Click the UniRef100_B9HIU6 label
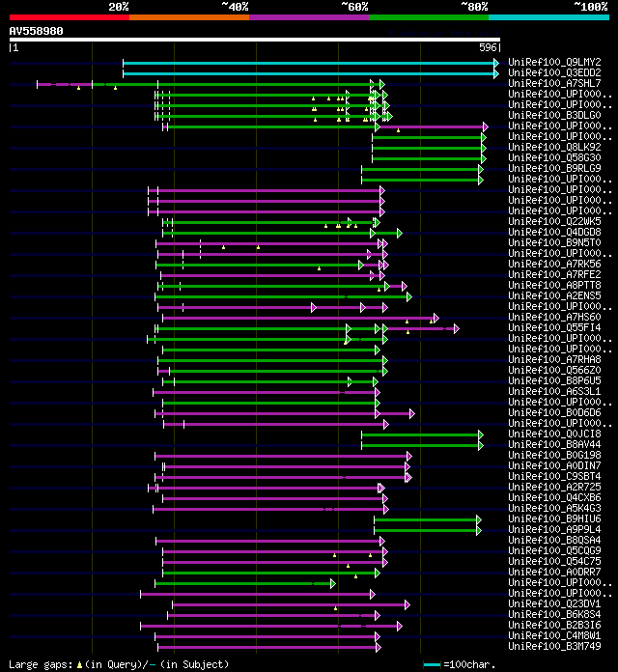The height and width of the screenshot is (672, 618). coord(554,519)
